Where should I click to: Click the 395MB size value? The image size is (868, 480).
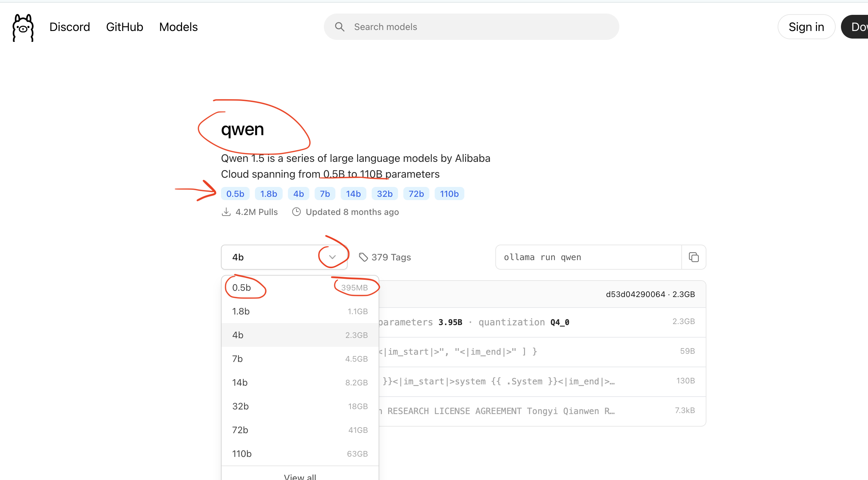(354, 288)
